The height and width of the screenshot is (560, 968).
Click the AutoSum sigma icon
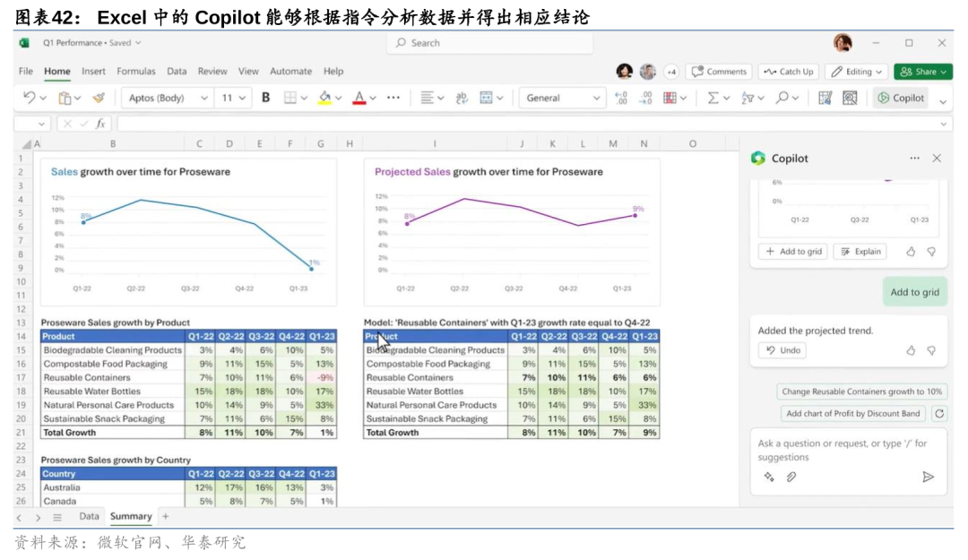tap(713, 98)
